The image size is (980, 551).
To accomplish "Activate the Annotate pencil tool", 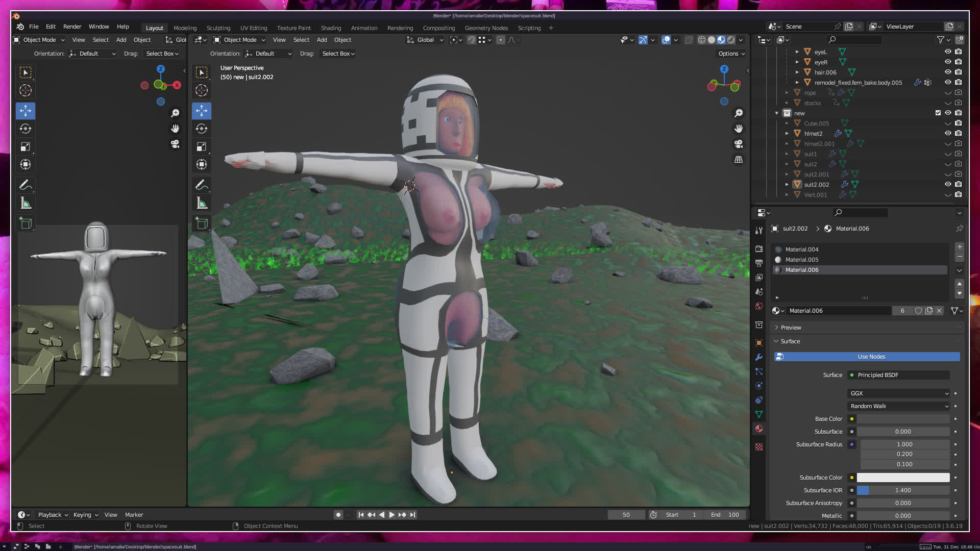I will coord(202,185).
